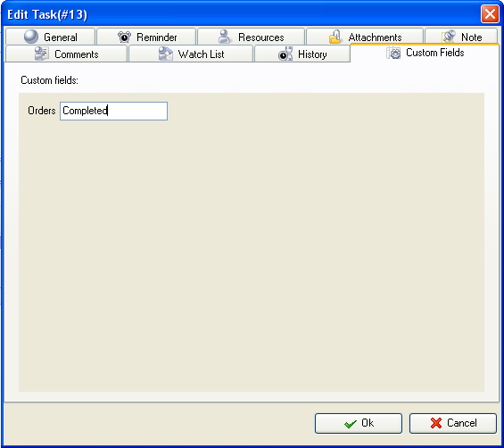Switch to the Resources tab
The height and width of the screenshot is (448, 504).
(251, 37)
